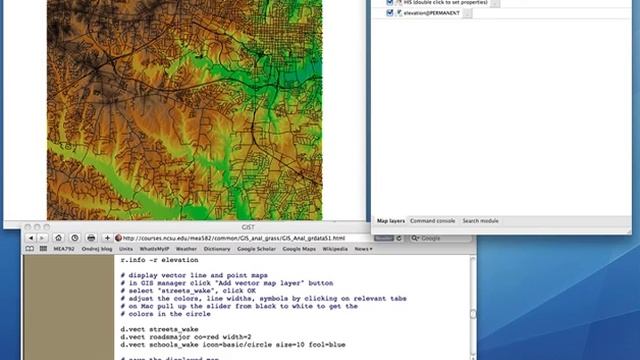The image size is (640, 360).
Task: Click 'r.info -r elevation' command text
Action: click(x=159, y=260)
